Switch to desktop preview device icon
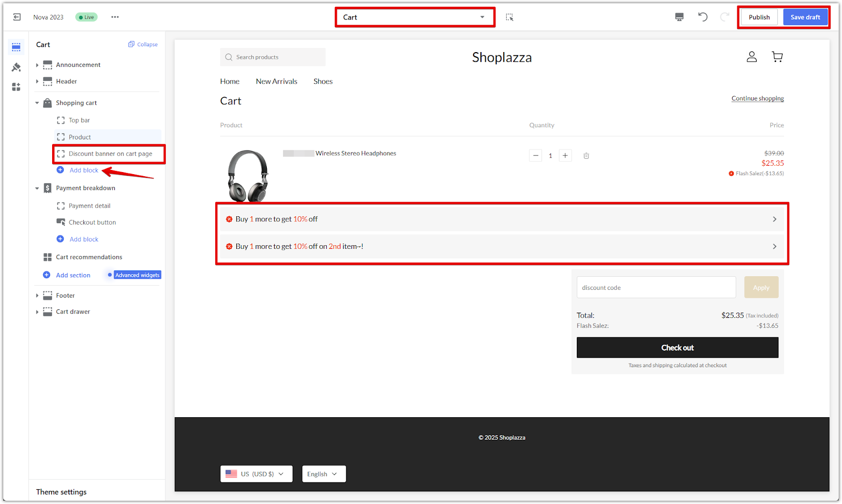Screen dimensions: 842x504 click(x=679, y=17)
